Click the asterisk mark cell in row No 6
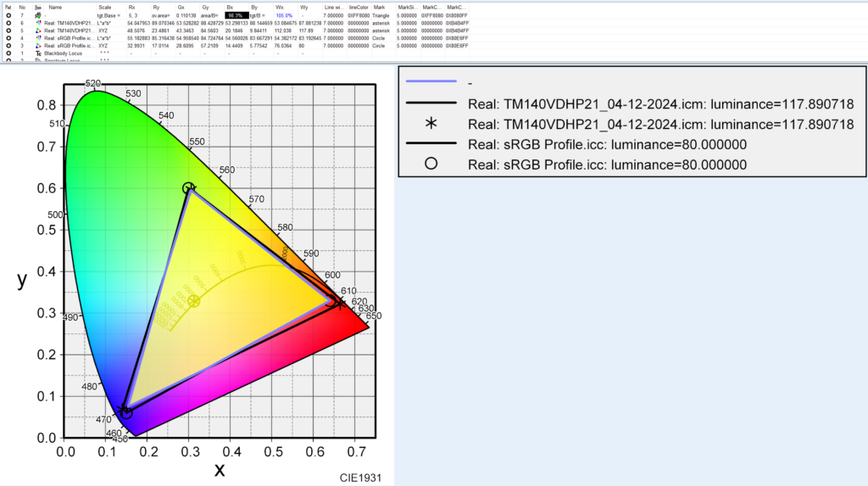The image size is (868, 486). point(381,23)
